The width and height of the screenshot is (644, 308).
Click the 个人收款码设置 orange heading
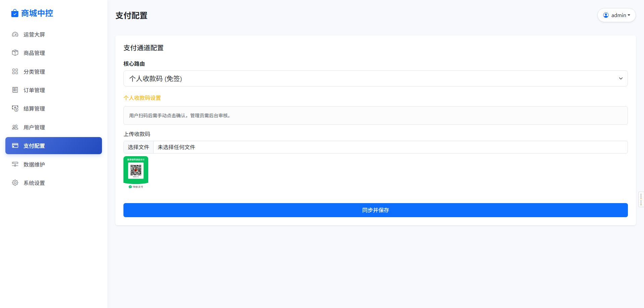coord(142,98)
